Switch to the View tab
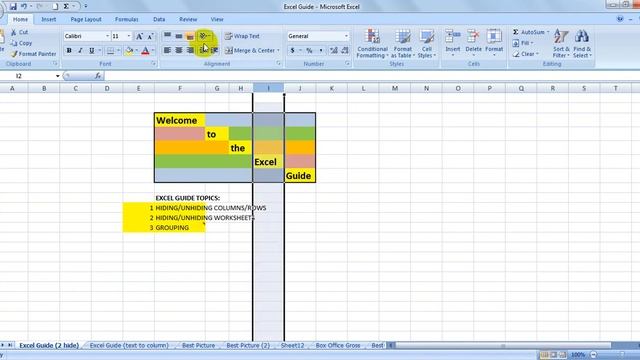640x360 pixels. pyautogui.click(x=217, y=19)
